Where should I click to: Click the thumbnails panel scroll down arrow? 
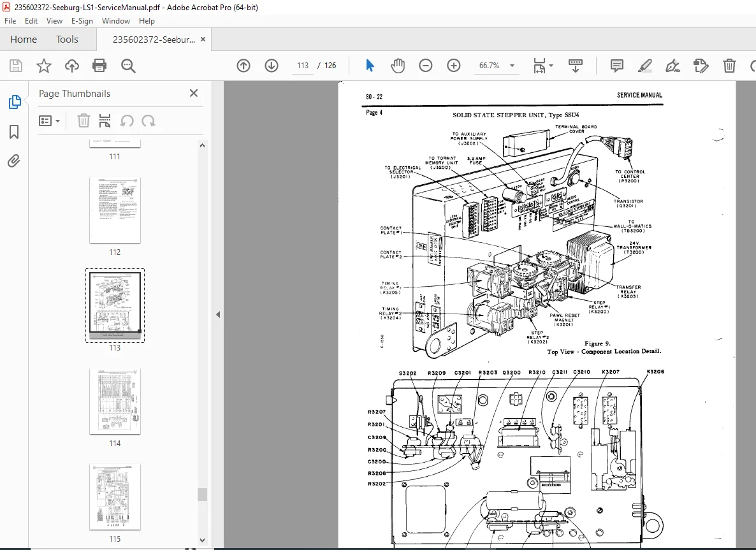[x=203, y=540]
